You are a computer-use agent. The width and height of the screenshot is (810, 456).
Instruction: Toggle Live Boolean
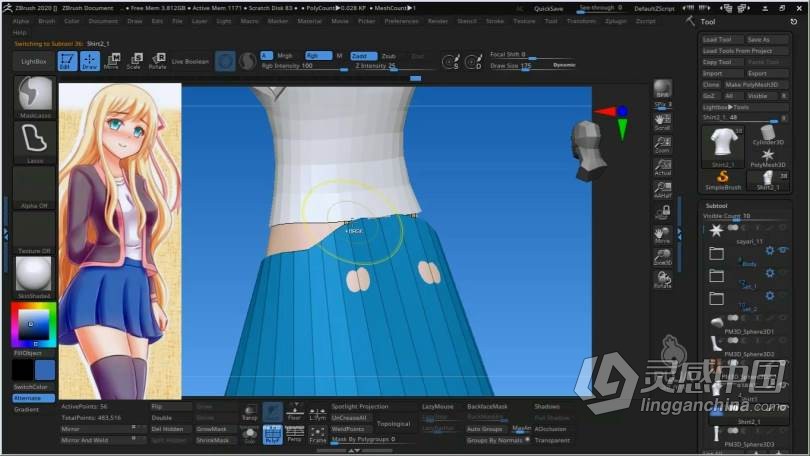[x=190, y=61]
